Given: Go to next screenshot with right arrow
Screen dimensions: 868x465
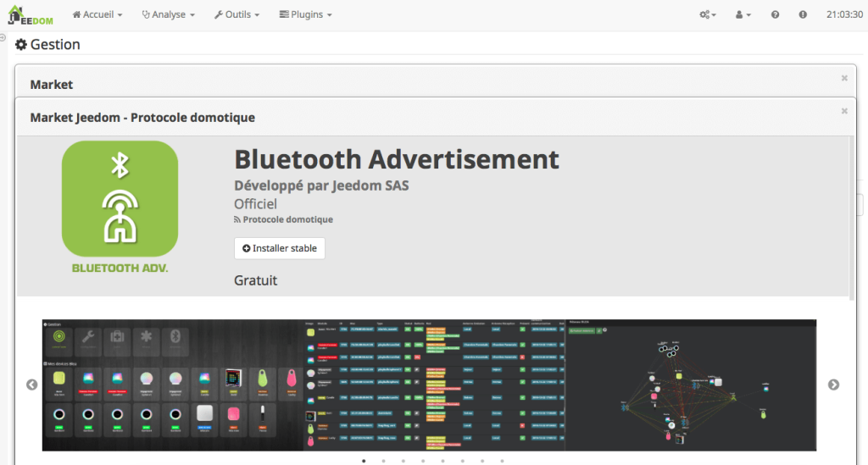Looking at the screenshot, I should click(833, 385).
